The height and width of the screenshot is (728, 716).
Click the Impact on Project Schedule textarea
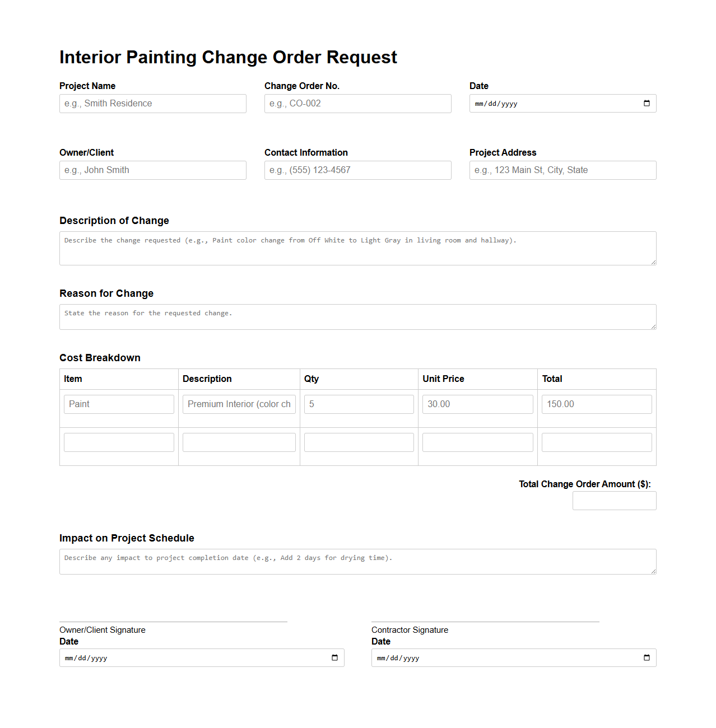point(357,560)
